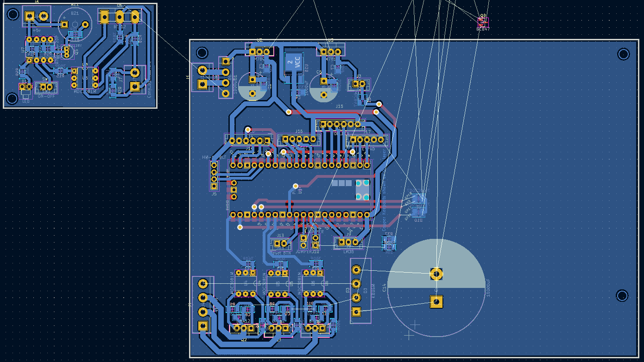Screen dimensions: 644x362
Task: Click the top-left mounting hole on small board
Action: [13, 14]
